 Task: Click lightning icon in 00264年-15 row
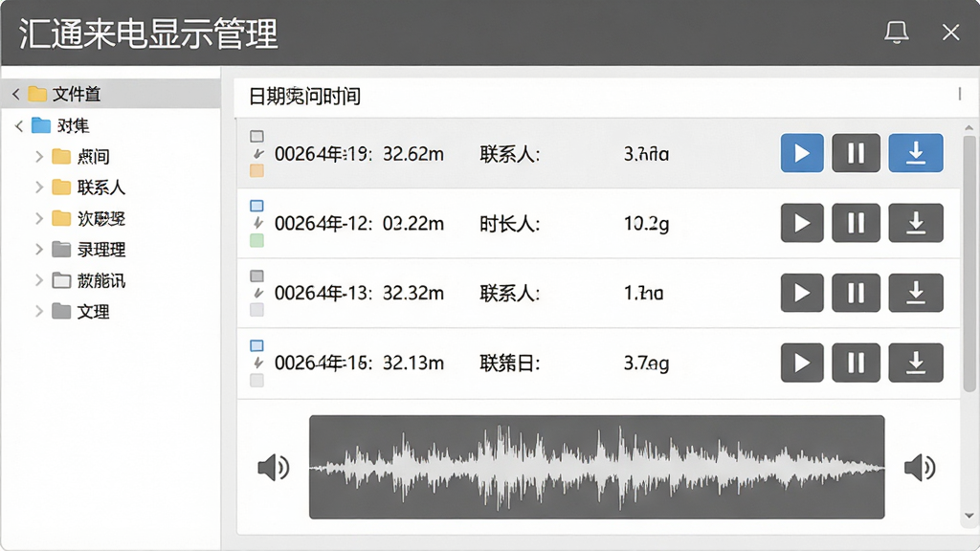tap(257, 363)
